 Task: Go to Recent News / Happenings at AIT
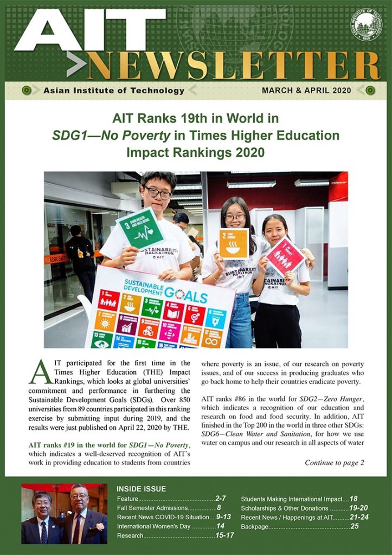(305, 517)
